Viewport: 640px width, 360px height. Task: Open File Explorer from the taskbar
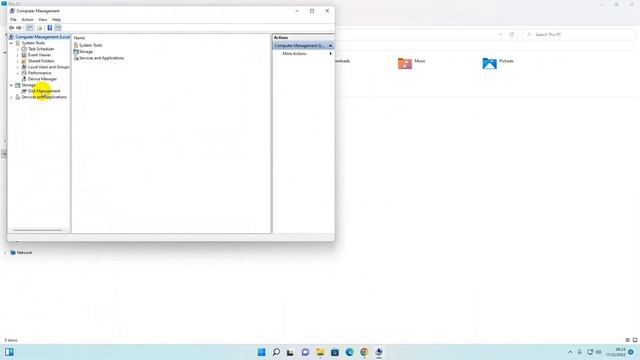[x=320, y=352]
